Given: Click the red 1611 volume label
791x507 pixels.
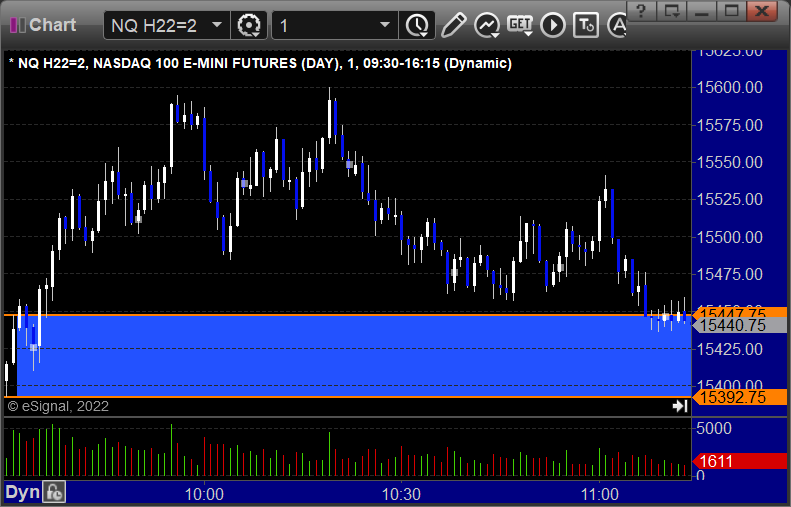Looking at the screenshot, I should 740,461.
